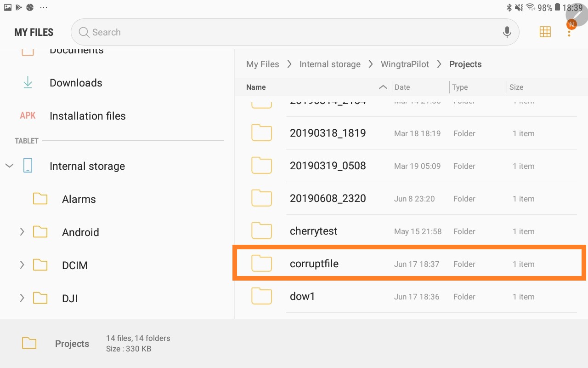The image size is (588, 368).
Task: Switch to grid view layout icon
Action: coord(545,32)
